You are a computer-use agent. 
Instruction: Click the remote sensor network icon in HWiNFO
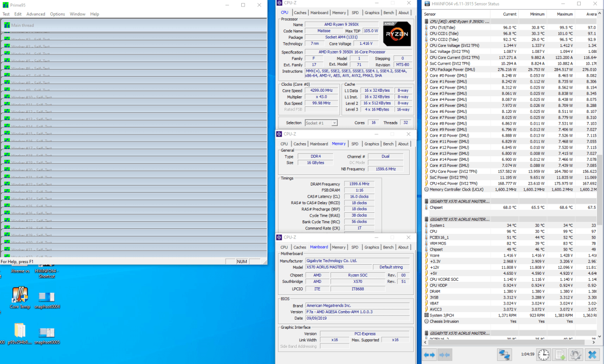504,354
